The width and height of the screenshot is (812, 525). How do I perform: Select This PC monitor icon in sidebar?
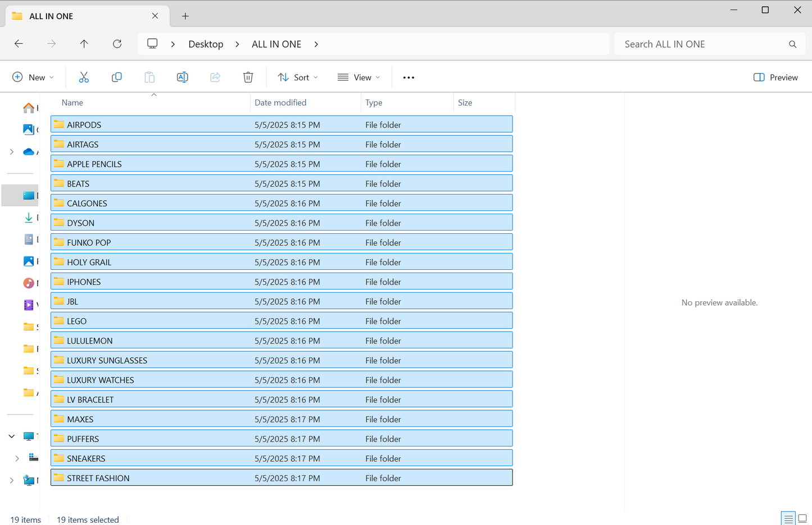[x=29, y=436]
